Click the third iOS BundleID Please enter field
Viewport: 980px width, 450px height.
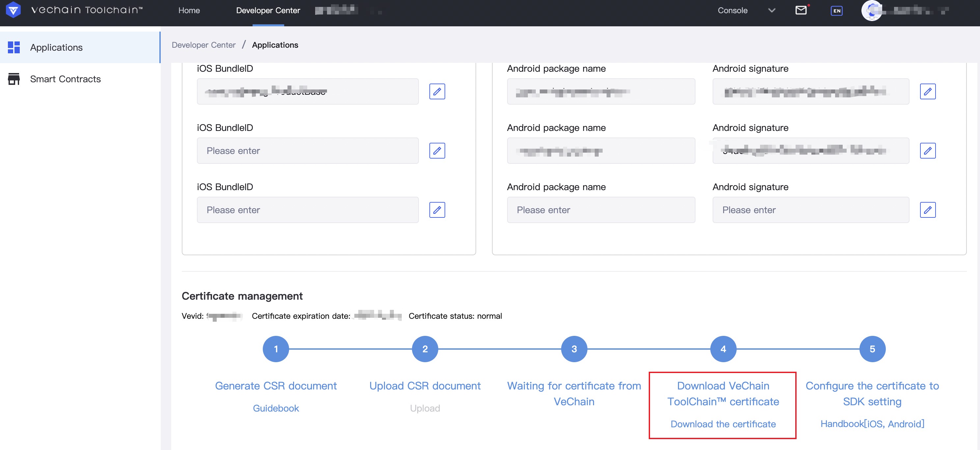pyautogui.click(x=308, y=210)
